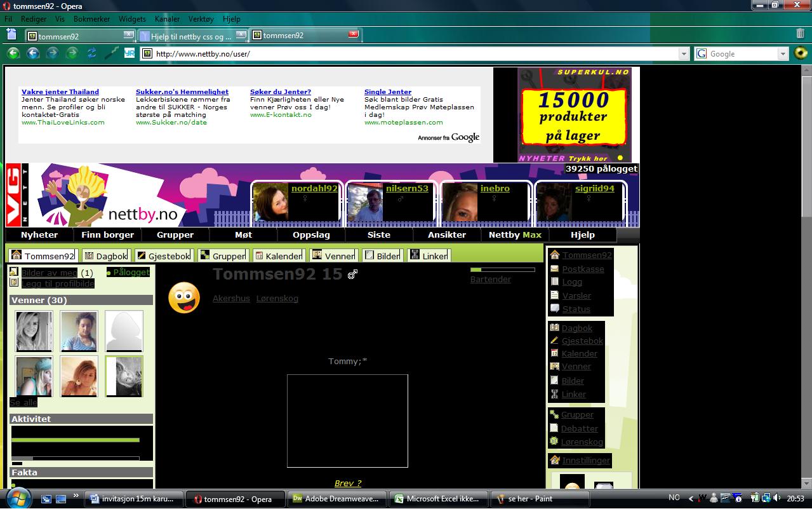Viewport: 812px width, 509px height.
Task: Click the wand icon in toolbar
Action: click(111, 53)
